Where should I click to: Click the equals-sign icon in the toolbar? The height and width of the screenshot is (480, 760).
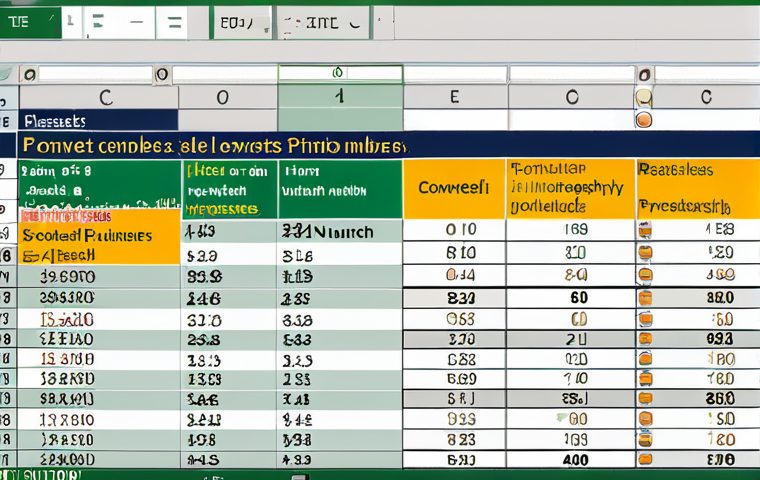point(174,22)
